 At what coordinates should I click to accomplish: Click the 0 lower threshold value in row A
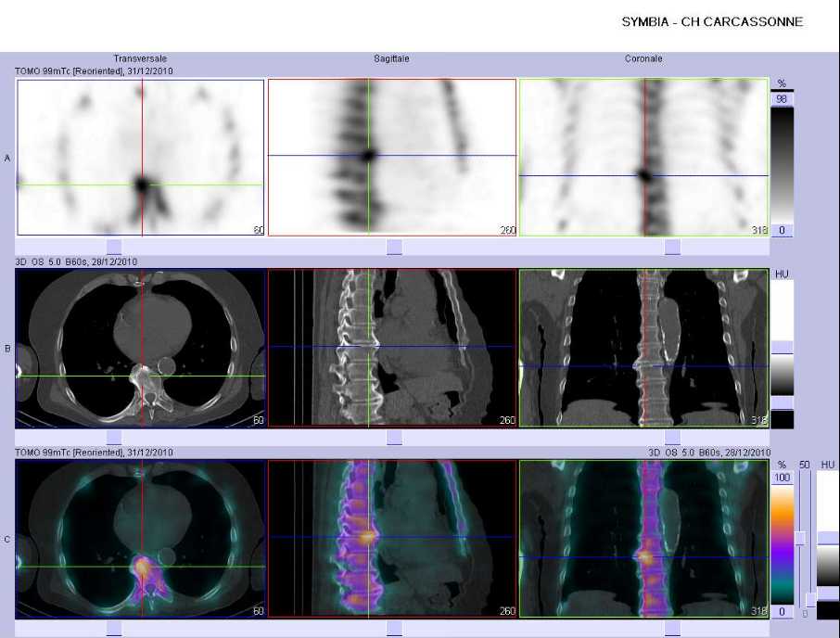[782, 230]
